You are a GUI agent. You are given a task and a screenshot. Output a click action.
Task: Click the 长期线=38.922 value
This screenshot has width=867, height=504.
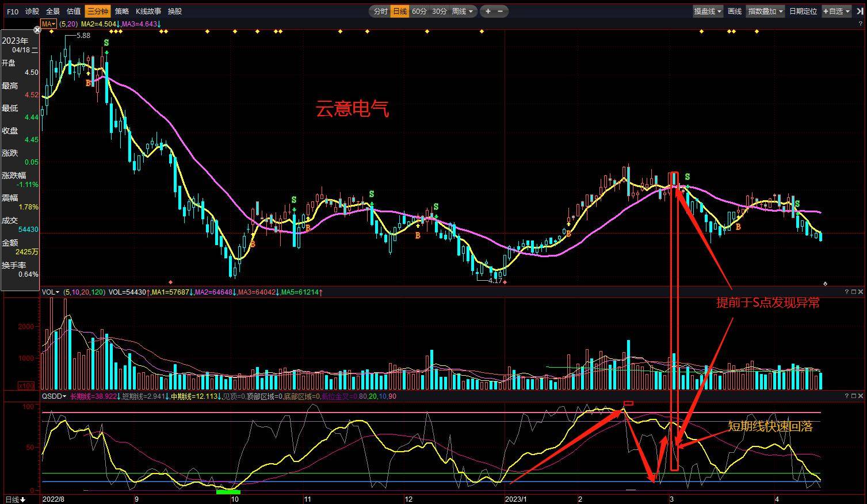(x=93, y=396)
